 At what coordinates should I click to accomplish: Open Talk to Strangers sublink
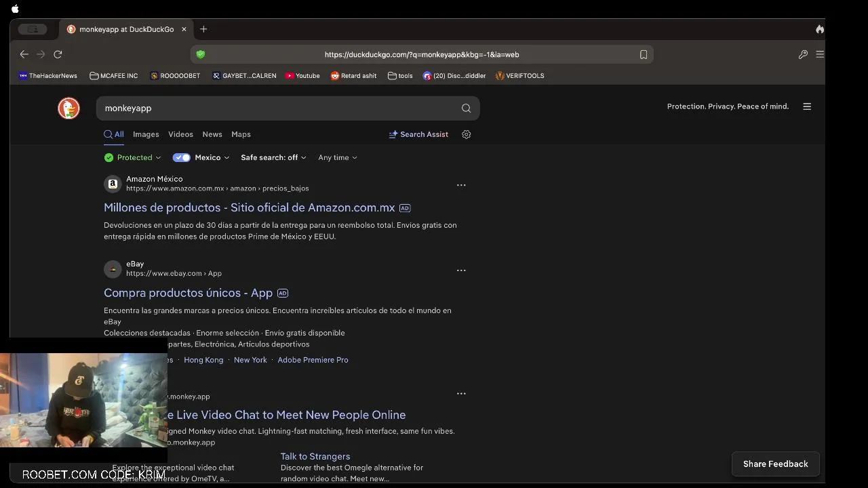315,457
